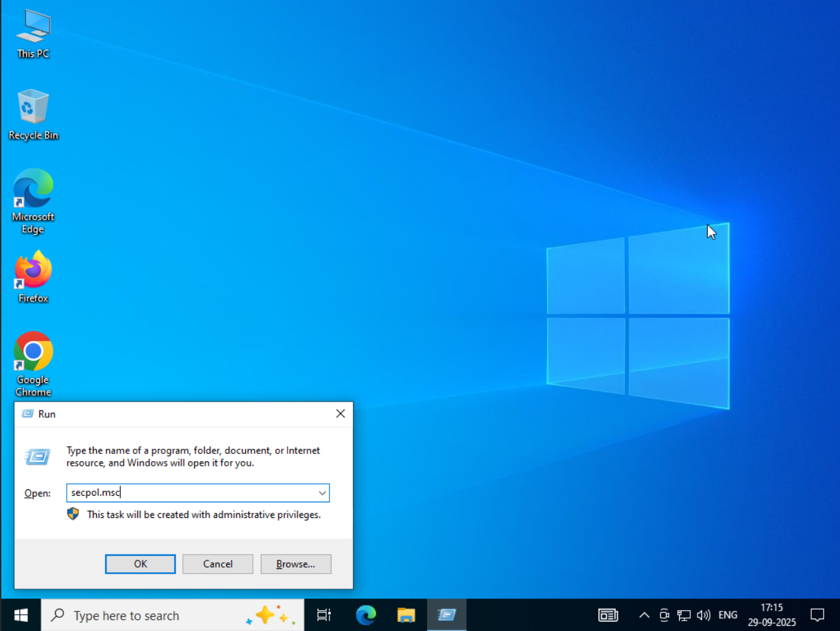Select the Firefox desktop shortcut
Image resolution: width=840 pixels, height=631 pixels.
(33, 277)
